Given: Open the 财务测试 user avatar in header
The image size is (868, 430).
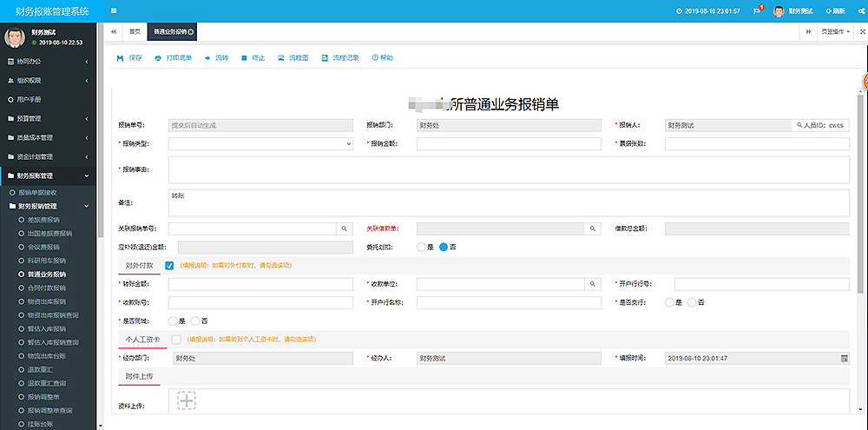Looking at the screenshot, I should (779, 11).
